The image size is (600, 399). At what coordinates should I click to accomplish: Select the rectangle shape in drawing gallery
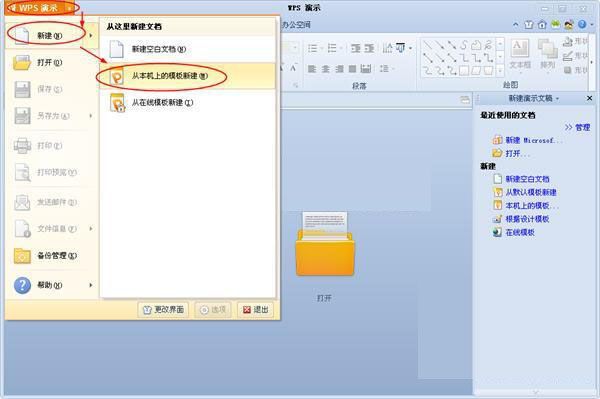464,70
